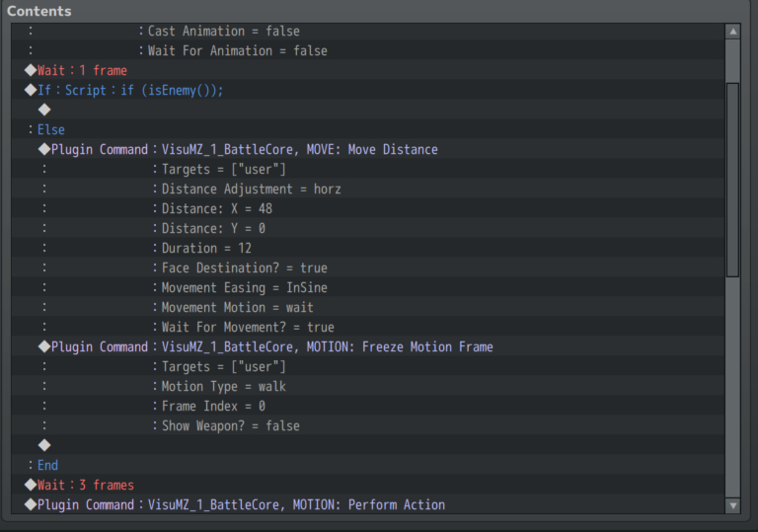
Task: Select the Wait For Movement? = true line
Action: (x=368, y=327)
